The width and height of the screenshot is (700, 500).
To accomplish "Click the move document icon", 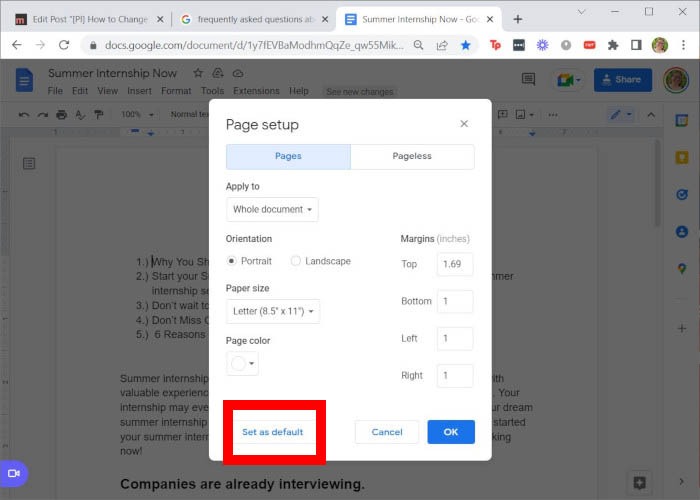I will (218, 73).
